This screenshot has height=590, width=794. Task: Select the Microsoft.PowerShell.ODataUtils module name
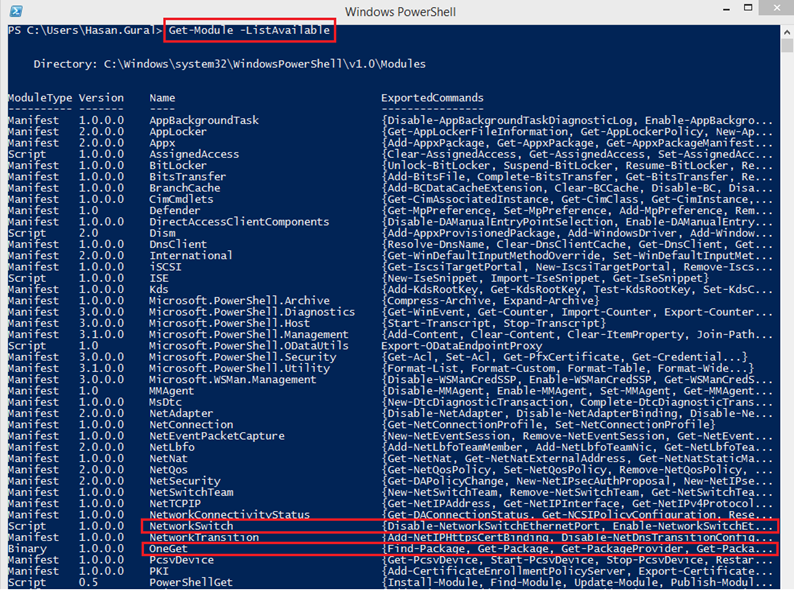pos(249,346)
